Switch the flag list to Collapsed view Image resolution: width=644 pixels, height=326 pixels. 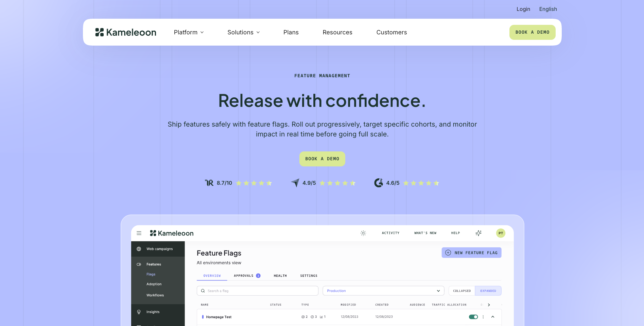[462, 291]
